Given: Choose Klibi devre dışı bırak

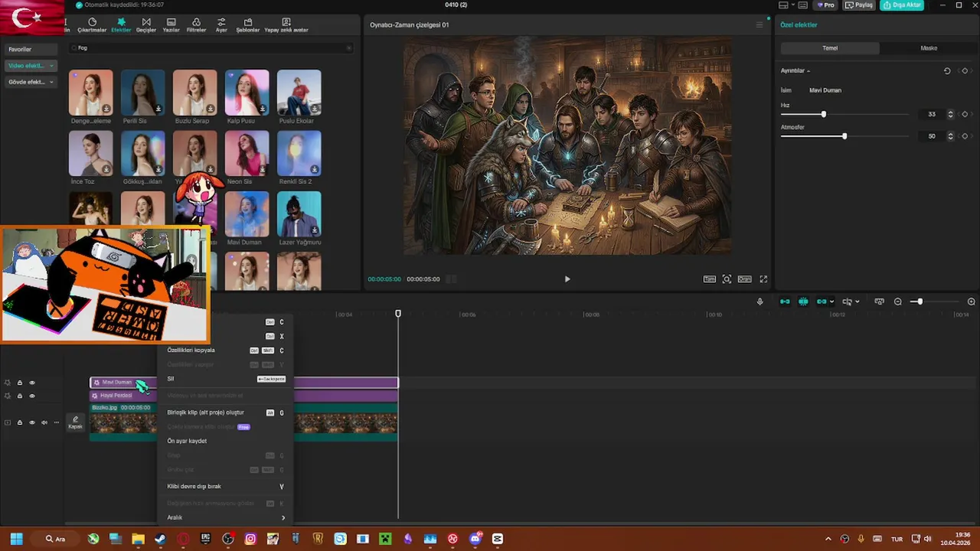Looking at the screenshot, I should point(226,486).
